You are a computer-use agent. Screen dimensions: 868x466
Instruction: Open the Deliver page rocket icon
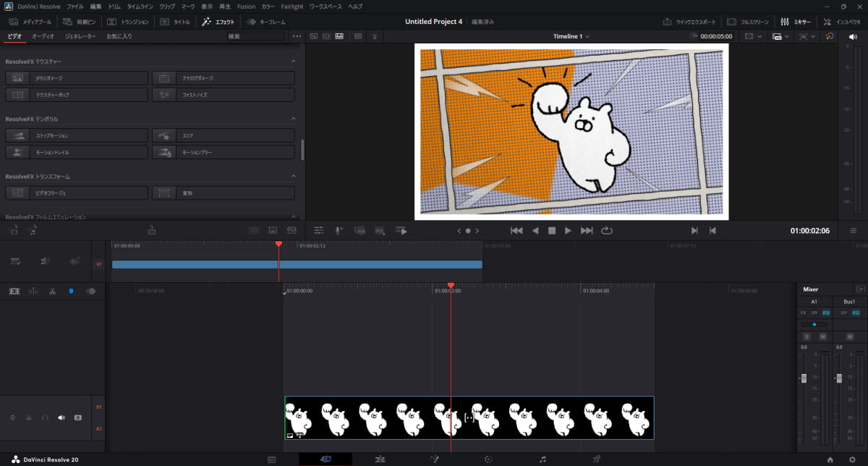pos(597,459)
